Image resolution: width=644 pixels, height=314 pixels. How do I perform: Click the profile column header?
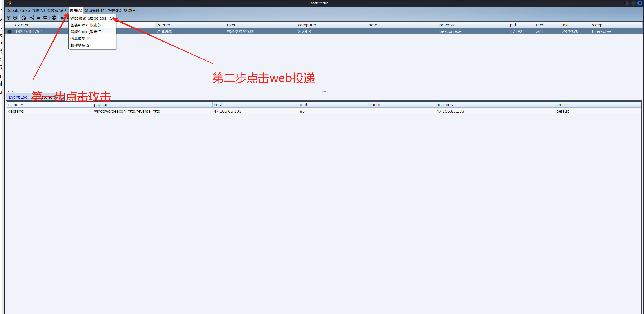[x=598, y=105]
